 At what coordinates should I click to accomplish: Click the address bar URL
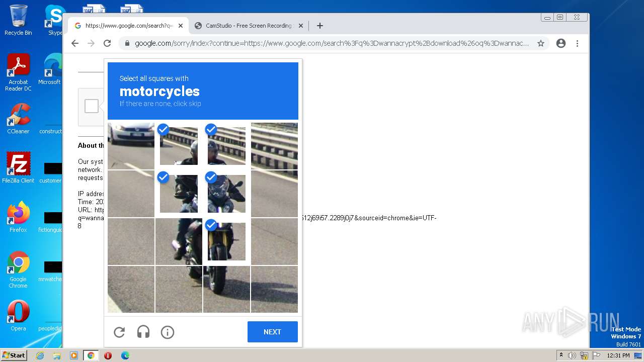coord(332,43)
